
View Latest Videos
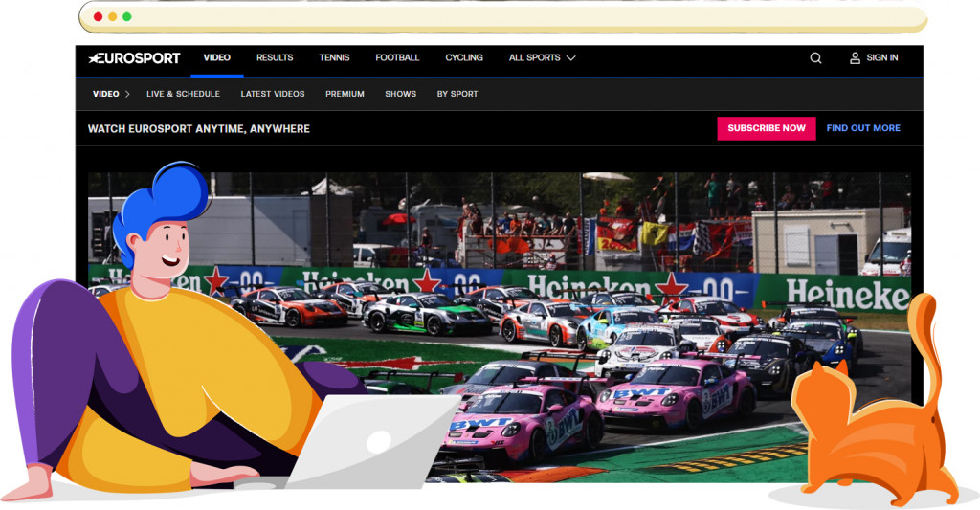point(273,94)
